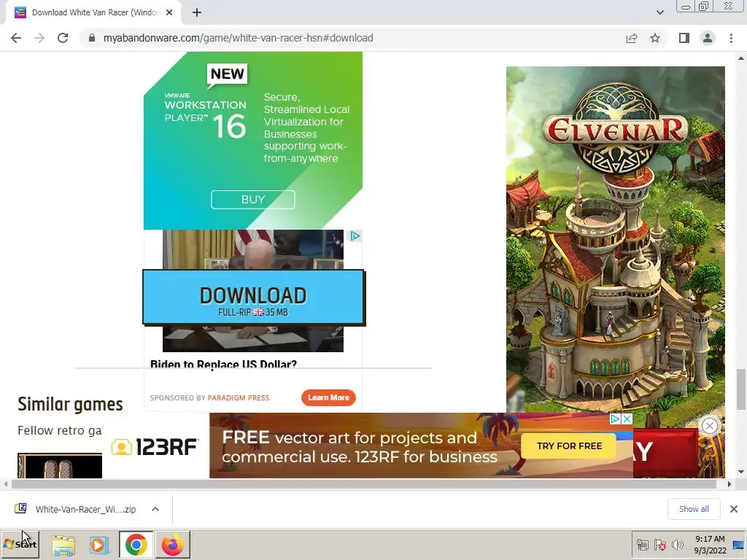Click the scroll left arrow

(5, 484)
